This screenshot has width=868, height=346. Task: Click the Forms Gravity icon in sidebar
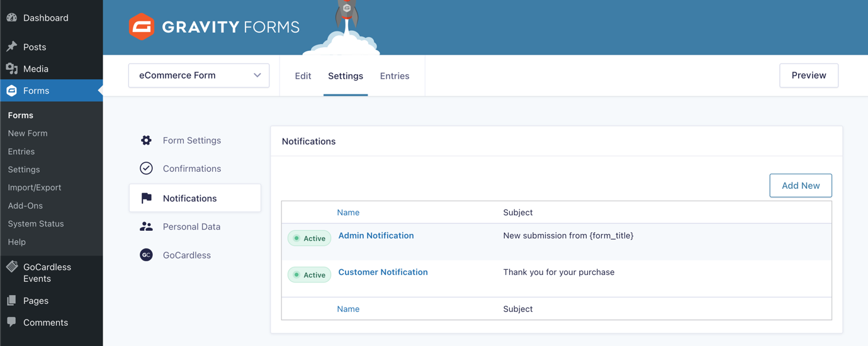point(12,91)
